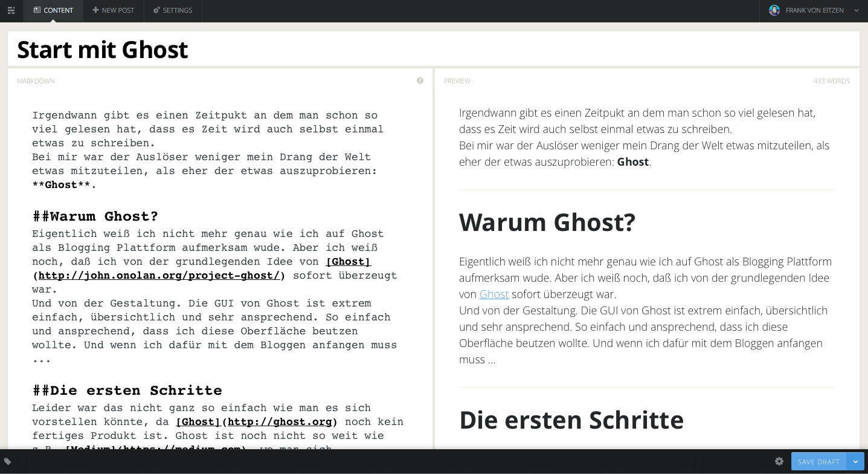Switch to the CONTENT tab

(x=53, y=10)
